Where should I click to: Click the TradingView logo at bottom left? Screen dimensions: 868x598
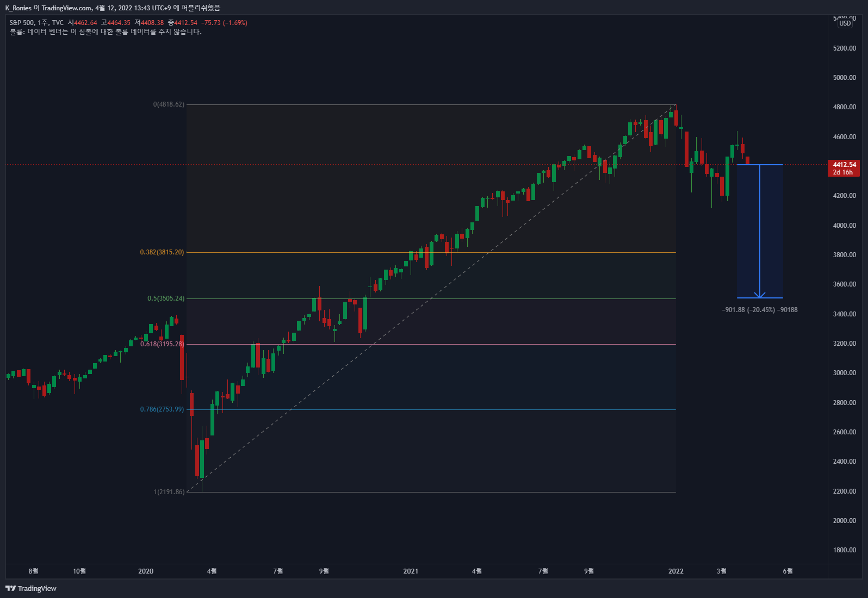pos(31,588)
